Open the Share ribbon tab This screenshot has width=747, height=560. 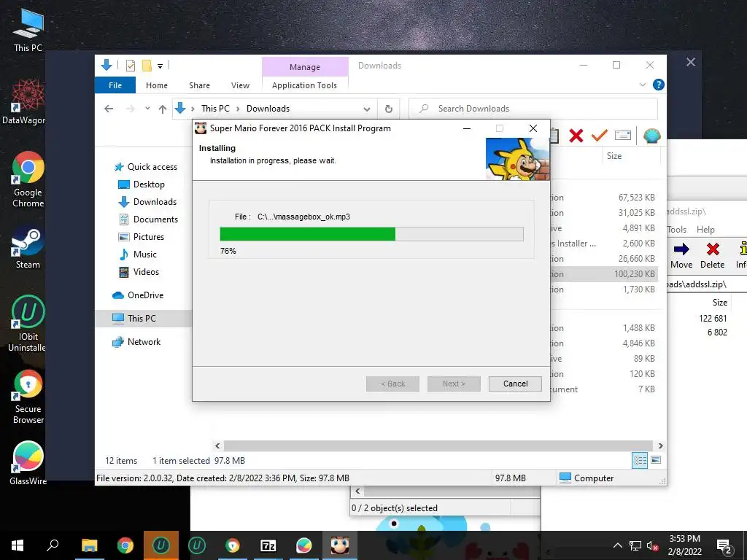[199, 85]
